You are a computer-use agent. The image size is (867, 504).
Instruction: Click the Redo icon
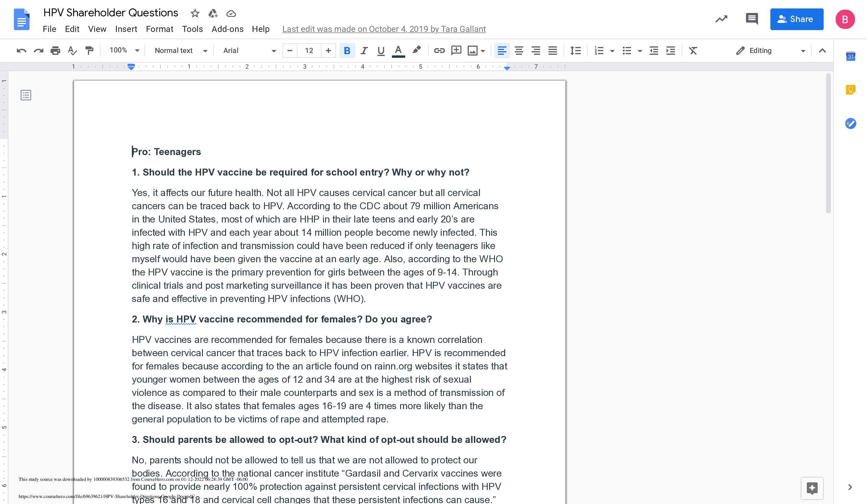[38, 51]
